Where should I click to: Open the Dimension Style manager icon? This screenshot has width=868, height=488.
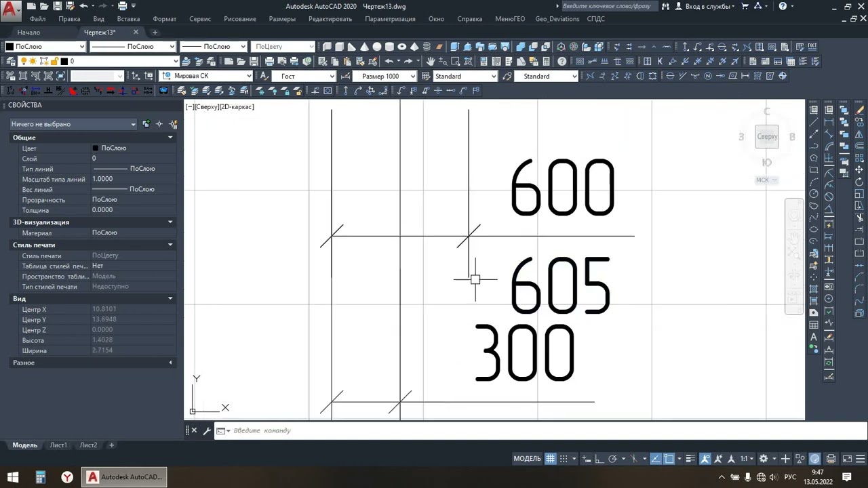[346, 76]
